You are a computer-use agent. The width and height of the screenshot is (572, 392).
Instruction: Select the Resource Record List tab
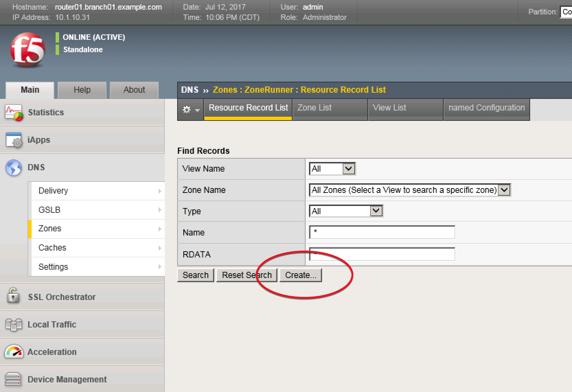(248, 109)
